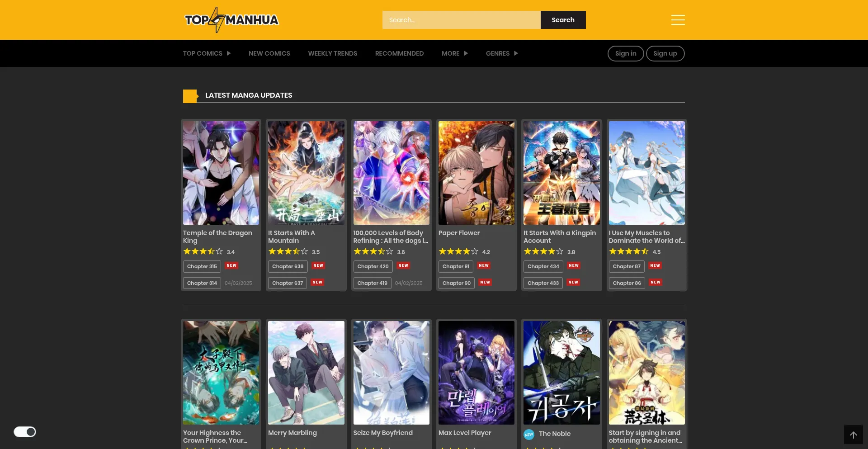Image resolution: width=868 pixels, height=449 pixels.
Task: Click the star rating for Paper Flower
Action: (458, 251)
